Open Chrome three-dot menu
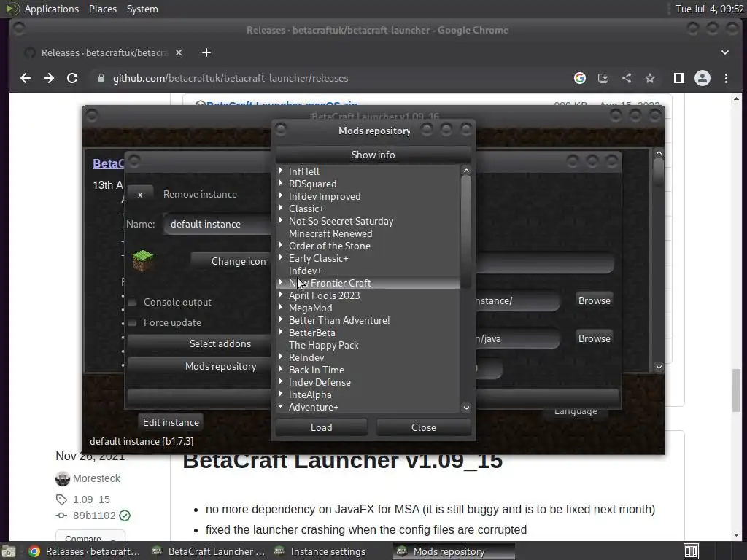The width and height of the screenshot is (747, 560). click(726, 78)
